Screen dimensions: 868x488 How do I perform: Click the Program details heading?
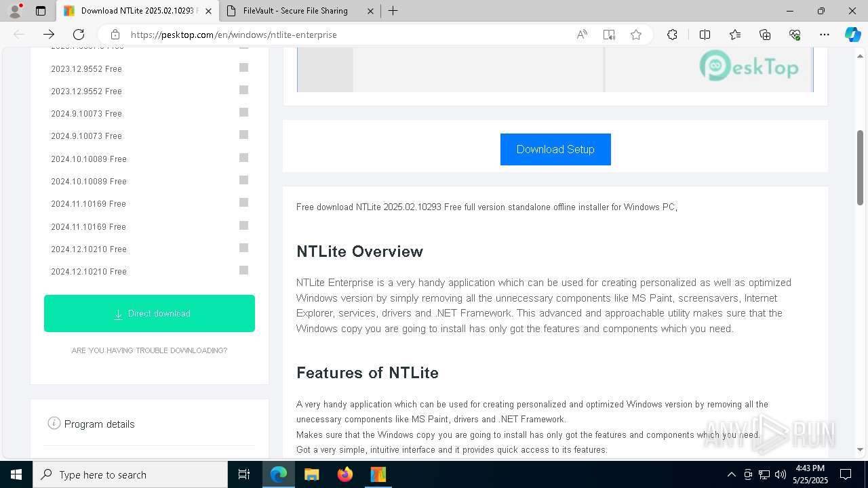pyautogui.click(x=100, y=424)
